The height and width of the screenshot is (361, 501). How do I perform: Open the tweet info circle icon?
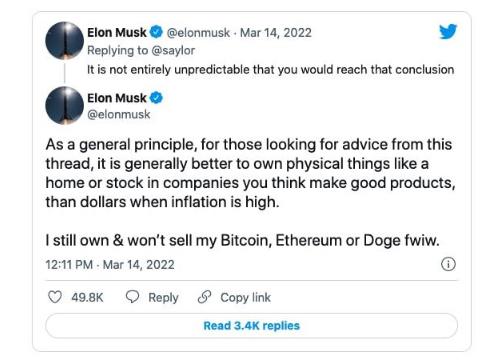[448, 264]
